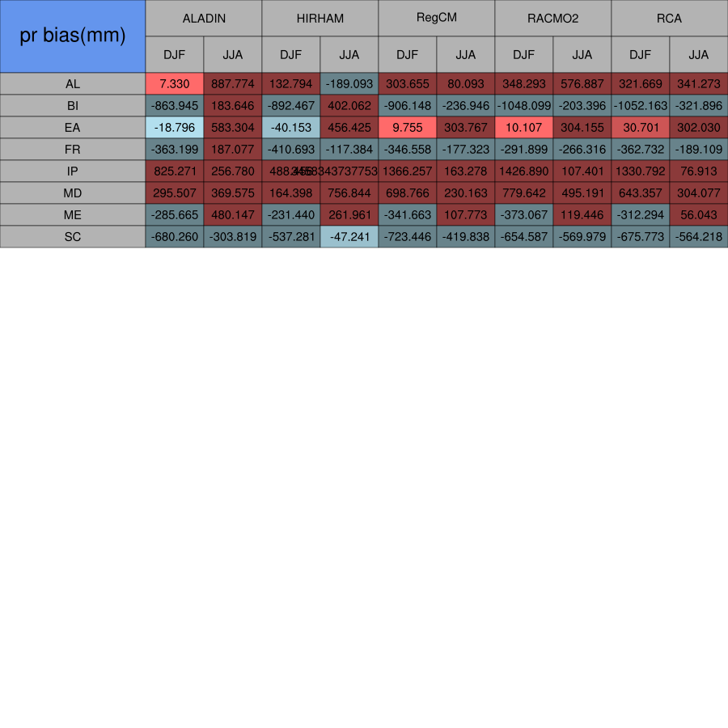Click the red cell showing 9.755
Screen dimensions: 728x728
408,128
